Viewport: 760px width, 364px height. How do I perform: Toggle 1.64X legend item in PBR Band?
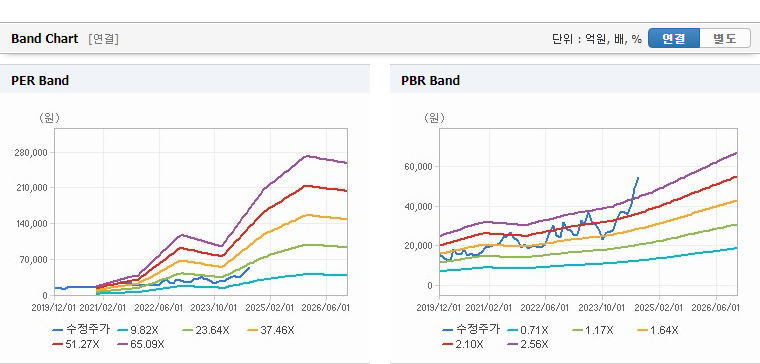(x=657, y=331)
